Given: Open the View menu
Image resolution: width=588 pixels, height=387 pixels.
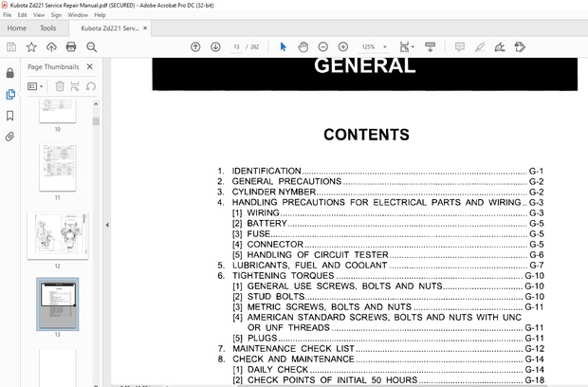Looking at the screenshot, I should click(39, 15).
